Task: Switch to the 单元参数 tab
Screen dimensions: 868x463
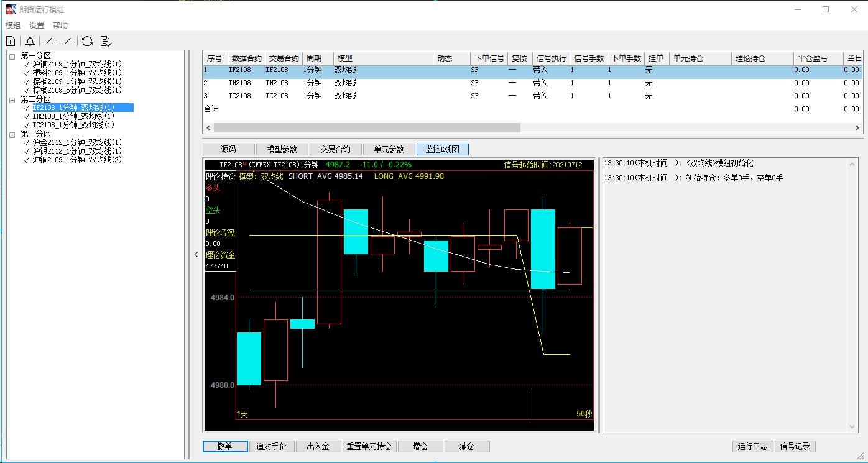Action: pyautogui.click(x=389, y=149)
